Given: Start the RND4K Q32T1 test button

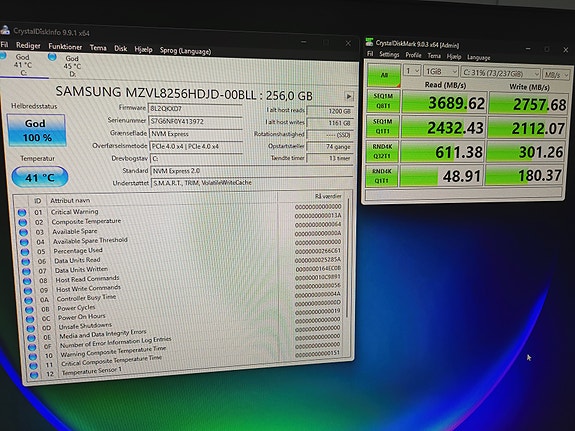Looking at the screenshot, I should [x=382, y=151].
